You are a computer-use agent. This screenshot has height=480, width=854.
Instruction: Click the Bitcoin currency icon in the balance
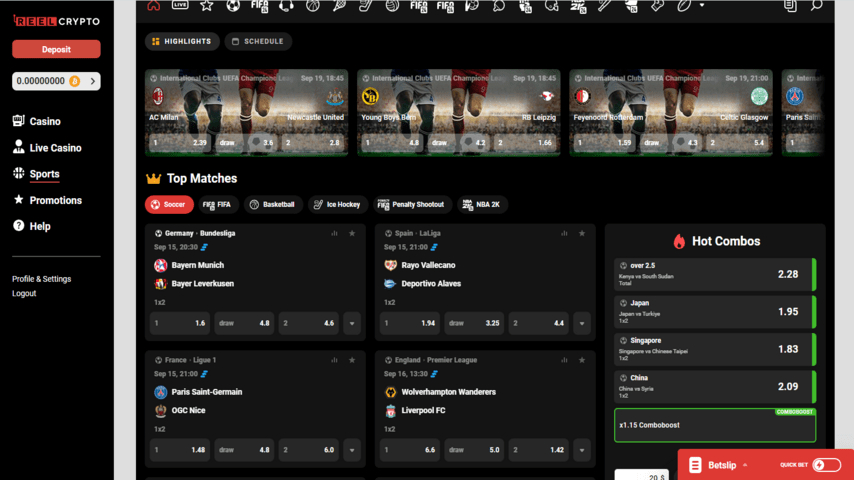click(75, 81)
